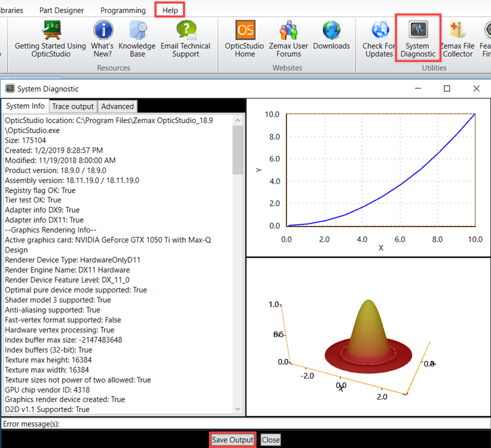Select 'Fast-vertex format supported: False' line

63,320
